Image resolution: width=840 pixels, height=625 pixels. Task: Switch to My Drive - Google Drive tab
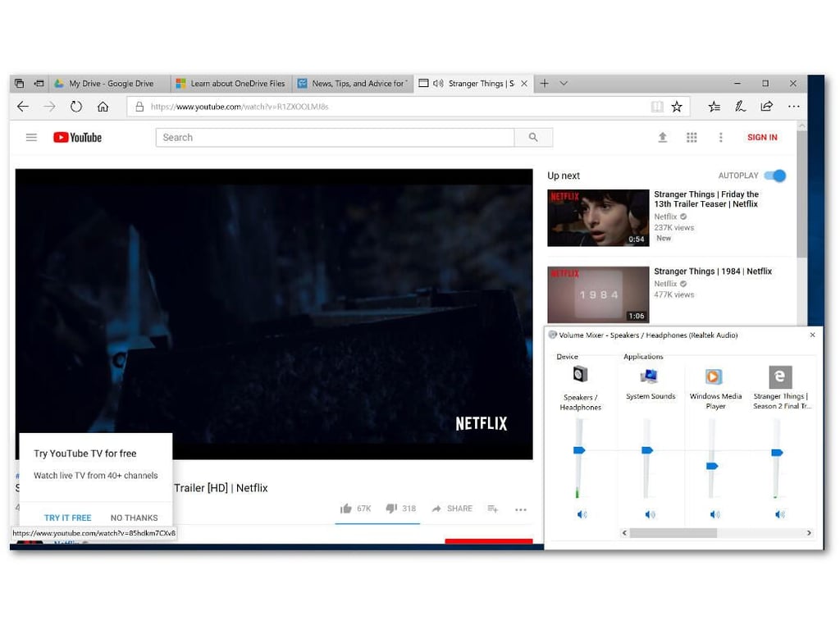click(111, 84)
